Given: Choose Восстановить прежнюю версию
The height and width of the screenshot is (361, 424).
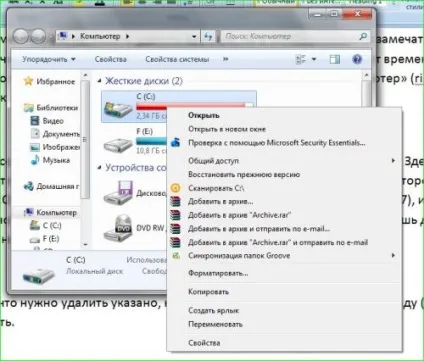Looking at the screenshot, I should (x=244, y=174).
